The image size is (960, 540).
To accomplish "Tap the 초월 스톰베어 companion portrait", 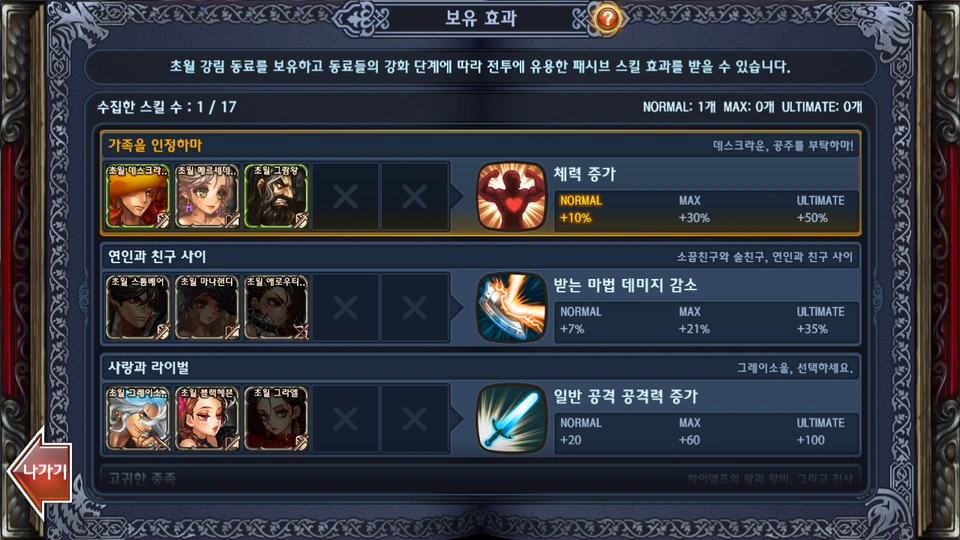I will point(138,307).
